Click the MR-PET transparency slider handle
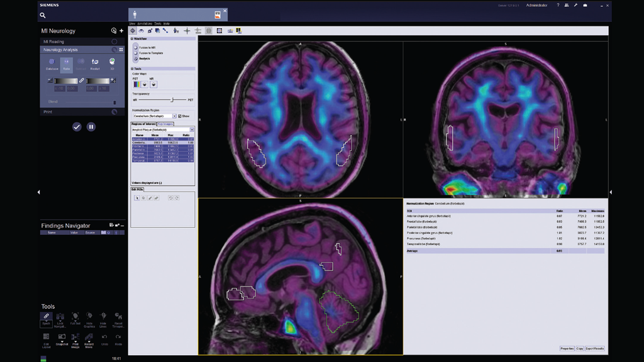This screenshot has height=362, width=644. click(x=172, y=99)
